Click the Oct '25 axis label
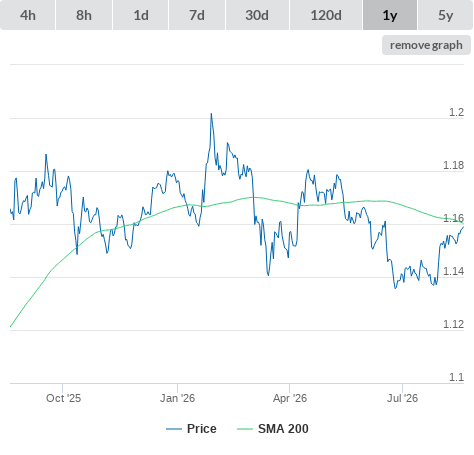Image resolution: width=474 pixels, height=455 pixels. click(x=63, y=398)
